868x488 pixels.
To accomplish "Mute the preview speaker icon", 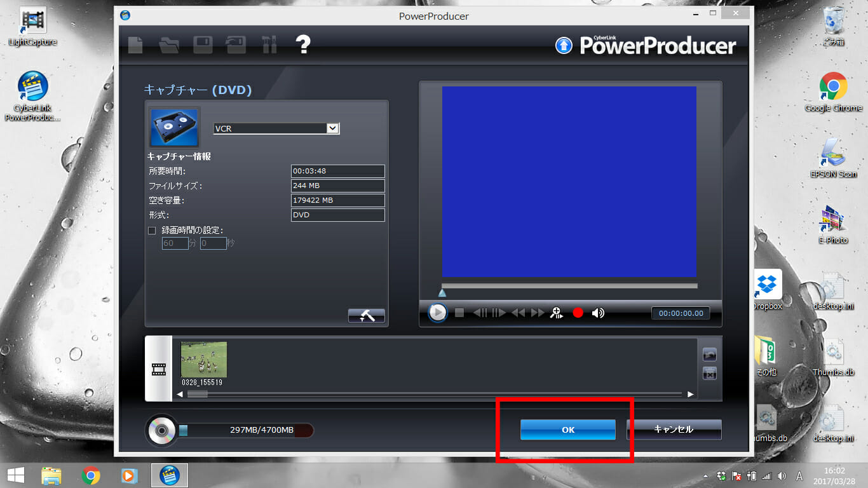I will [598, 313].
